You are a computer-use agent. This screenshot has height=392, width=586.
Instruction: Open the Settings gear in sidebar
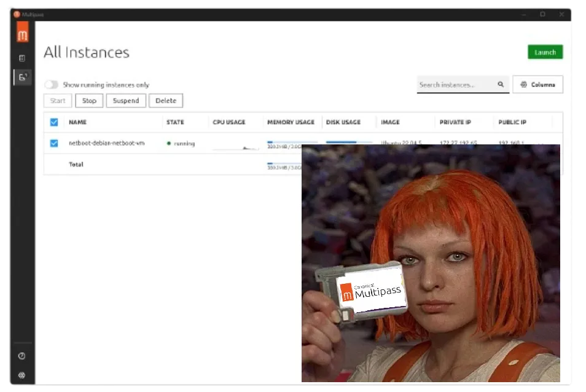[23, 375]
